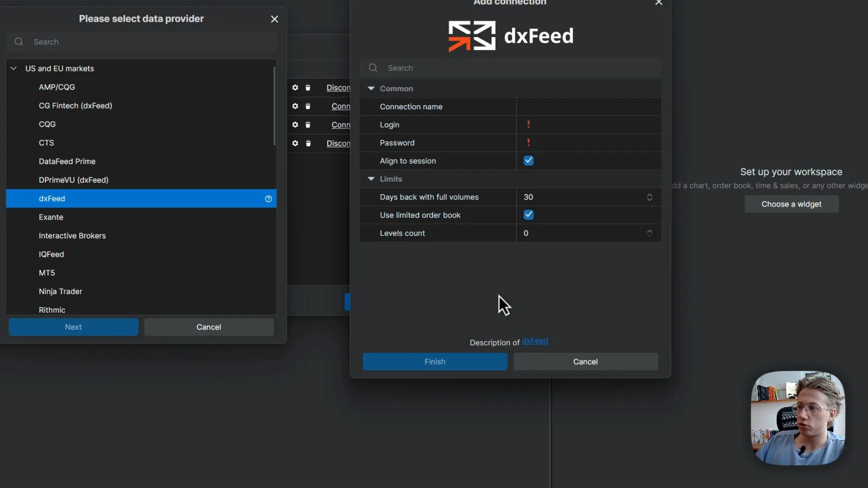Select Rithmic provider in the list
Image resolution: width=868 pixels, height=488 pixels.
(x=141, y=309)
